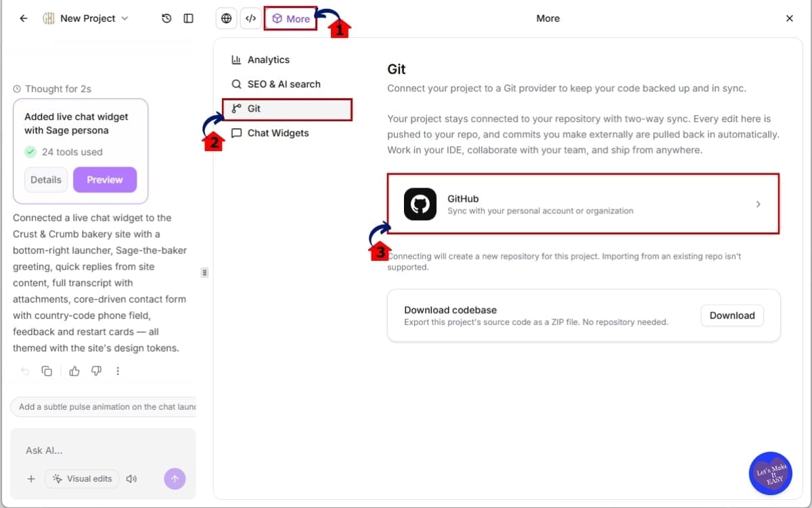Go back with the left arrow icon
The image size is (812, 508).
coord(24,18)
